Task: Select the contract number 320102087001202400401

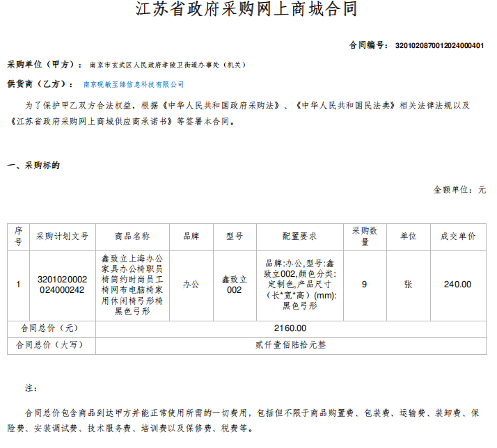Action: click(439, 45)
